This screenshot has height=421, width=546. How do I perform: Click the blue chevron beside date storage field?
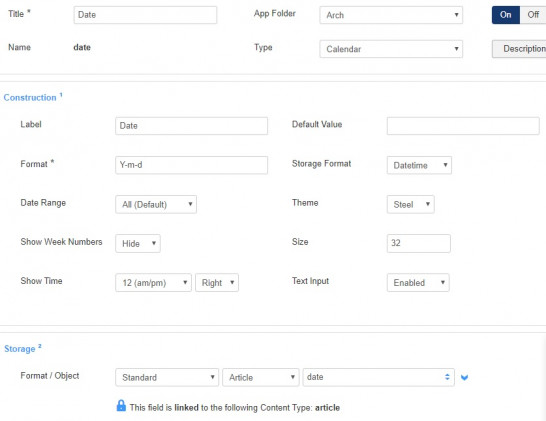pos(464,377)
